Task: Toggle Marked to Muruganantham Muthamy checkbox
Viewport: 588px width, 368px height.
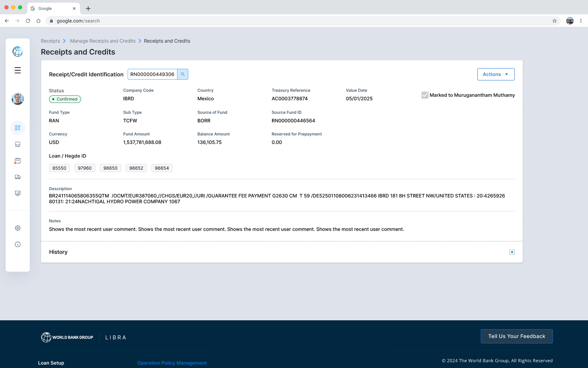Action: coord(425,95)
